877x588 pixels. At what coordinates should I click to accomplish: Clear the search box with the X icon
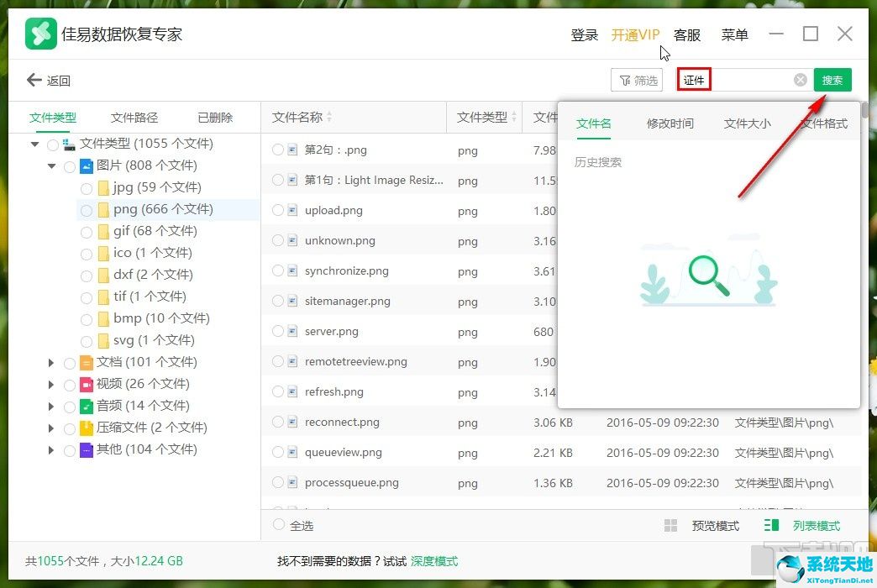click(799, 79)
